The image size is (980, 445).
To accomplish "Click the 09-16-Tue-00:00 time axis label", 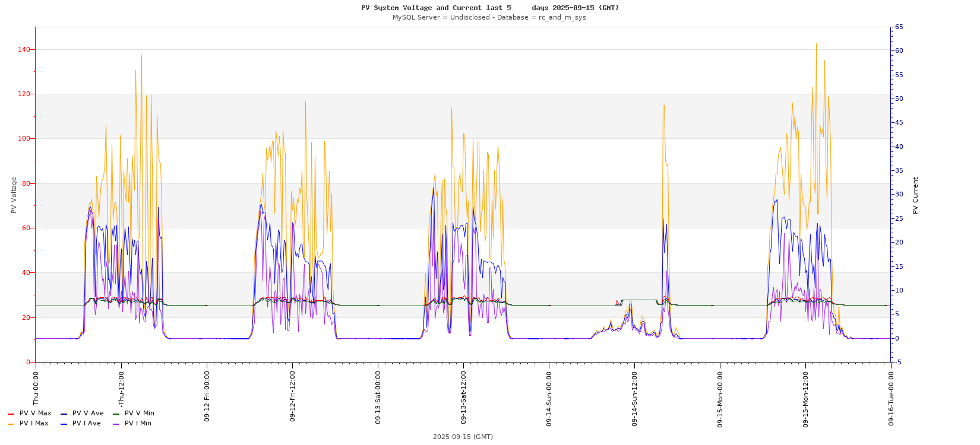I will click(x=892, y=398).
